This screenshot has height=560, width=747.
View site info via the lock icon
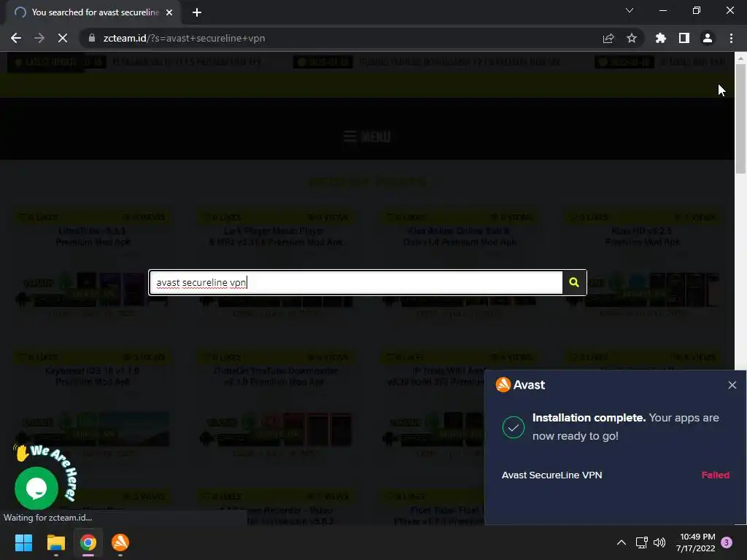[92, 38]
